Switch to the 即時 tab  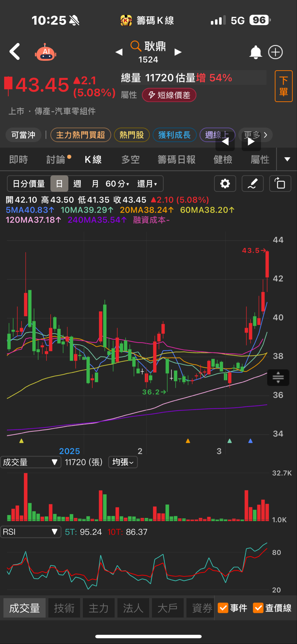18,159
